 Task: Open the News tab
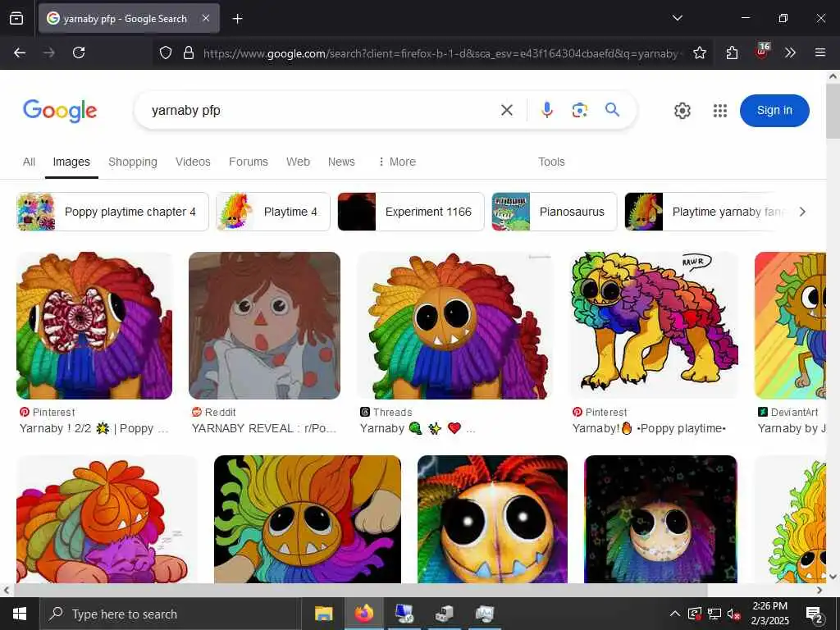[x=341, y=162]
